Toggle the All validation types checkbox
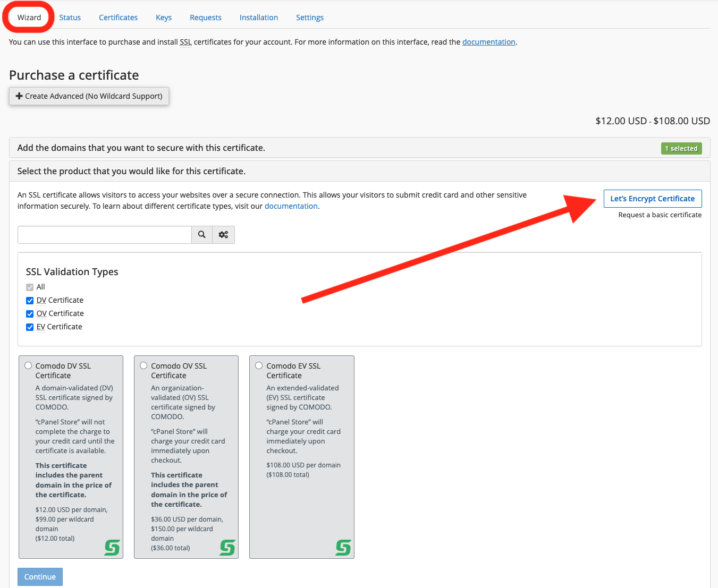Viewport: 718px width, 588px height. click(x=30, y=287)
